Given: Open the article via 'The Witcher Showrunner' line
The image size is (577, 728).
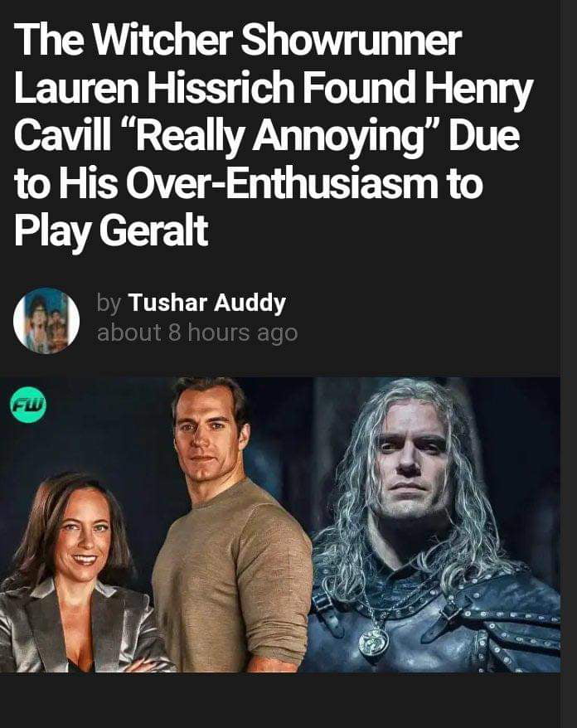Looking at the screenshot, I should 238,41.
